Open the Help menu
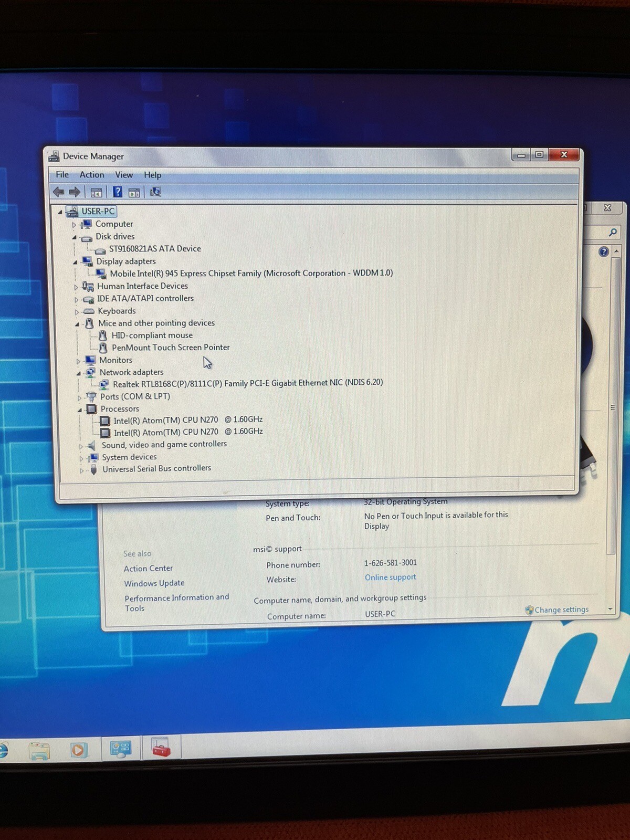Viewport: 630px width, 840px height. tap(152, 175)
